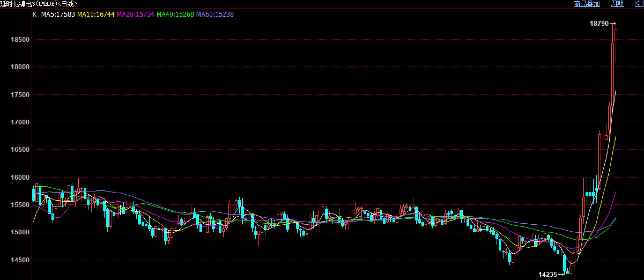Screen dimensions: 644x280
Task: Click the magenta MA20:15734 label
Action: pos(135,14)
